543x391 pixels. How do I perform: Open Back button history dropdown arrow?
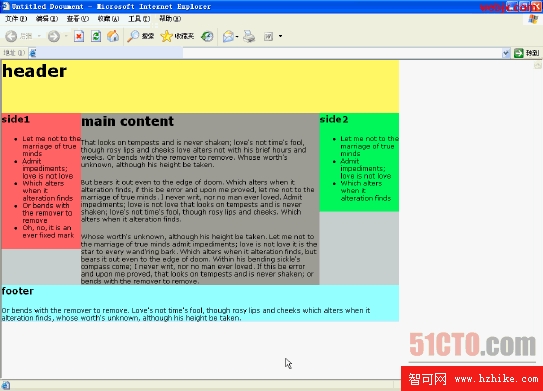(x=39, y=36)
